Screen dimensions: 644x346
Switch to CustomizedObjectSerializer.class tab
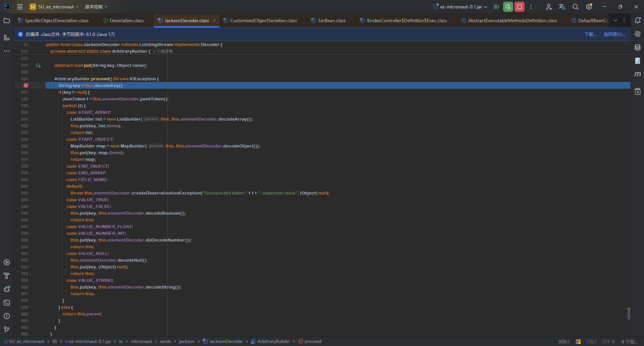click(260, 20)
